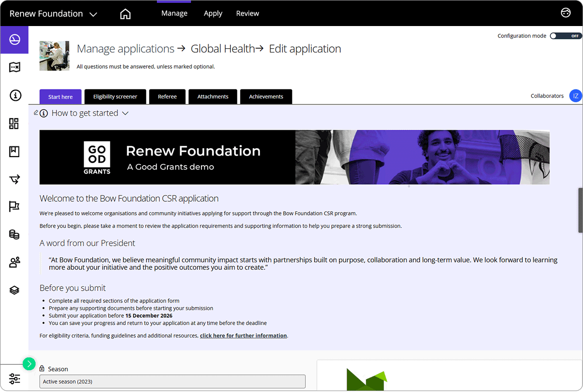The width and height of the screenshot is (583, 392).
Task: Switch to the Eligibility screener tab
Action: [x=115, y=97]
